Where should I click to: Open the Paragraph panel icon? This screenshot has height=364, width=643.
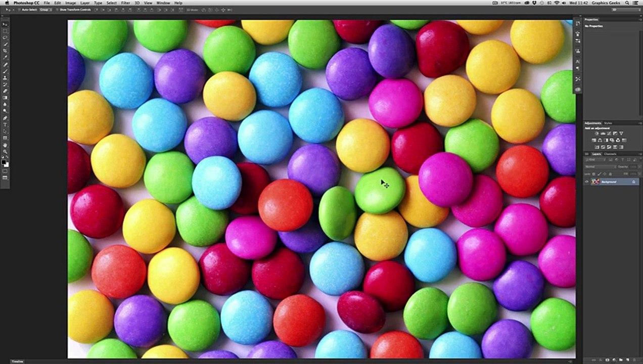(578, 68)
